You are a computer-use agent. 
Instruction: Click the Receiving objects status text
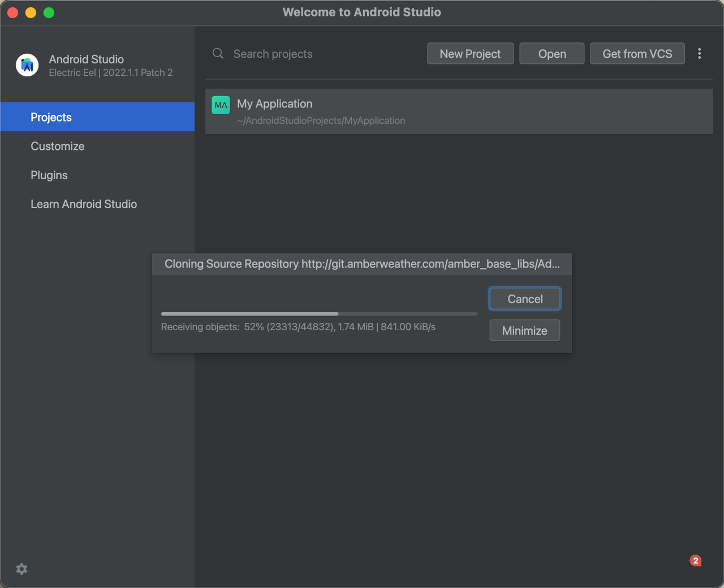298,327
